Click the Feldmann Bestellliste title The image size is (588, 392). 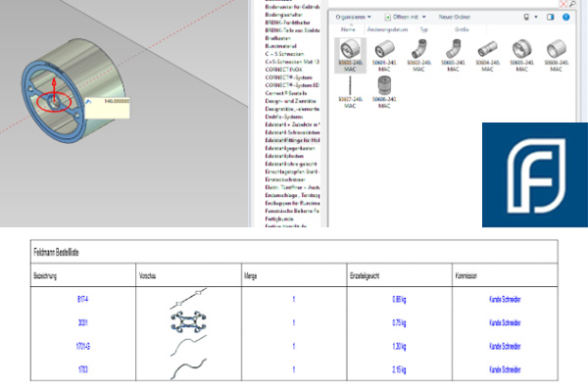pyautogui.click(x=56, y=252)
